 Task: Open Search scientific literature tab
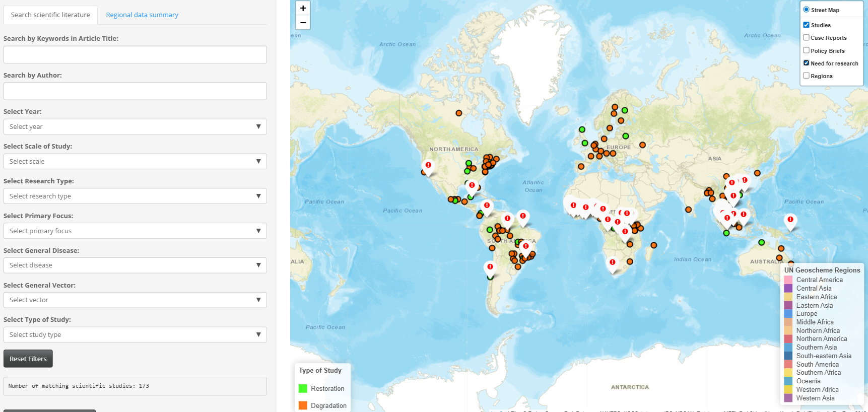[x=50, y=15]
